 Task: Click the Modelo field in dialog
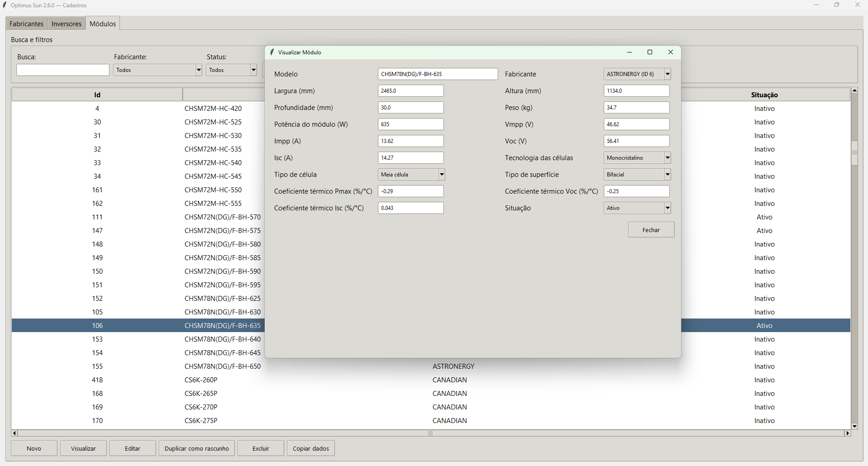point(438,74)
